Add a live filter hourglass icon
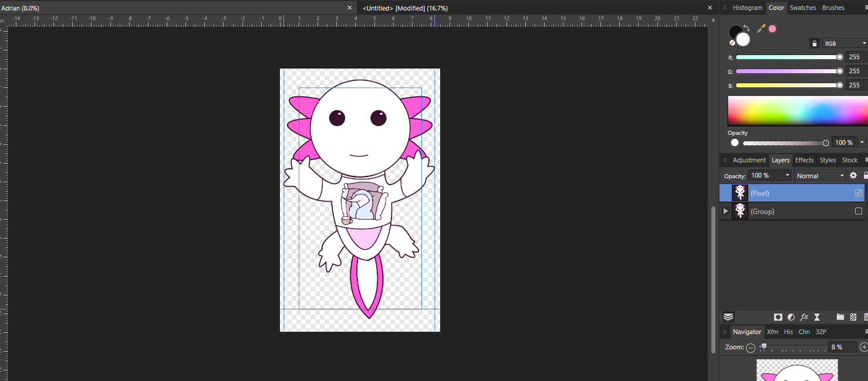 point(816,317)
